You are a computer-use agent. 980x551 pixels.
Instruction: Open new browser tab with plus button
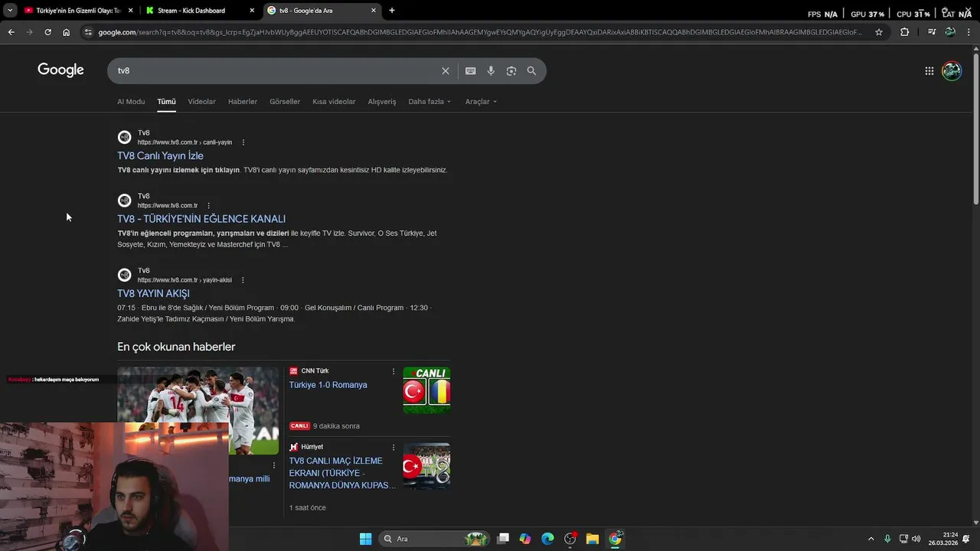click(392, 11)
